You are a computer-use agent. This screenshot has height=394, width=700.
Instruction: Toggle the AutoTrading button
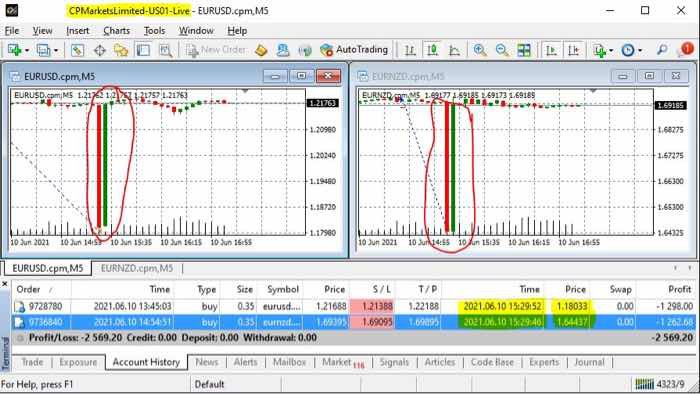[x=354, y=50]
